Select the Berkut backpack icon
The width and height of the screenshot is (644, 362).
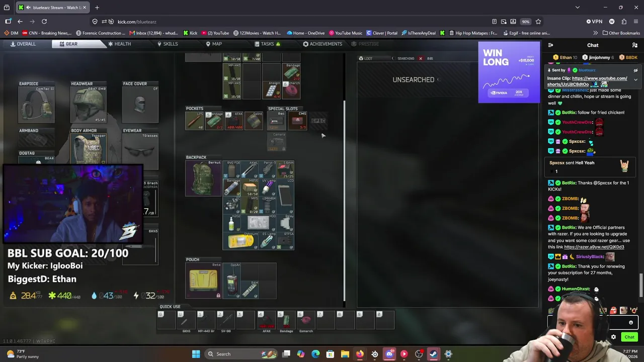click(203, 178)
